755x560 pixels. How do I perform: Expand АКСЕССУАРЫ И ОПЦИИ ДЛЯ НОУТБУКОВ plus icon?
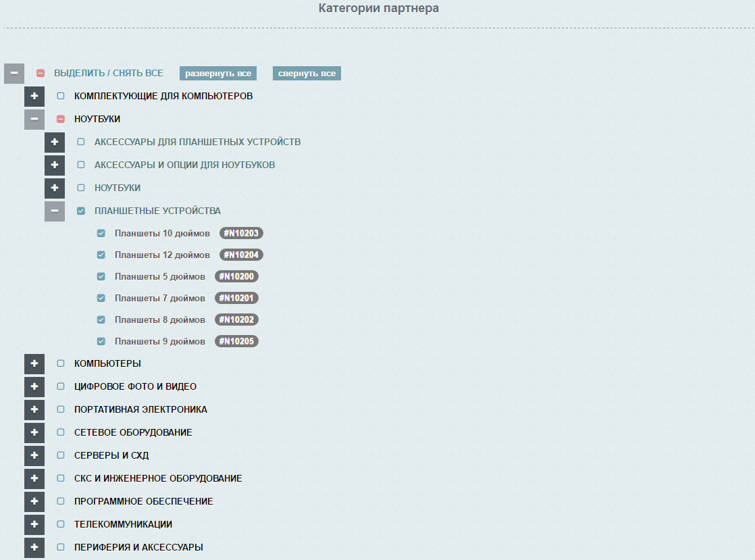click(55, 165)
